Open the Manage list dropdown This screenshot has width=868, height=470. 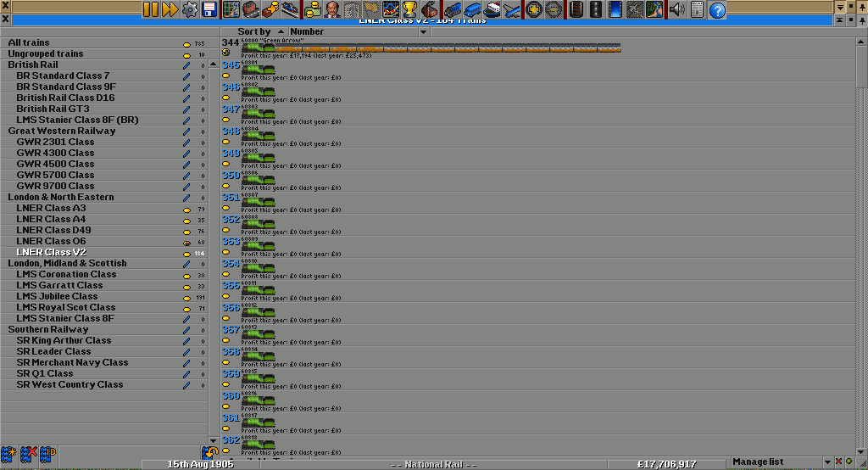[782, 462]
